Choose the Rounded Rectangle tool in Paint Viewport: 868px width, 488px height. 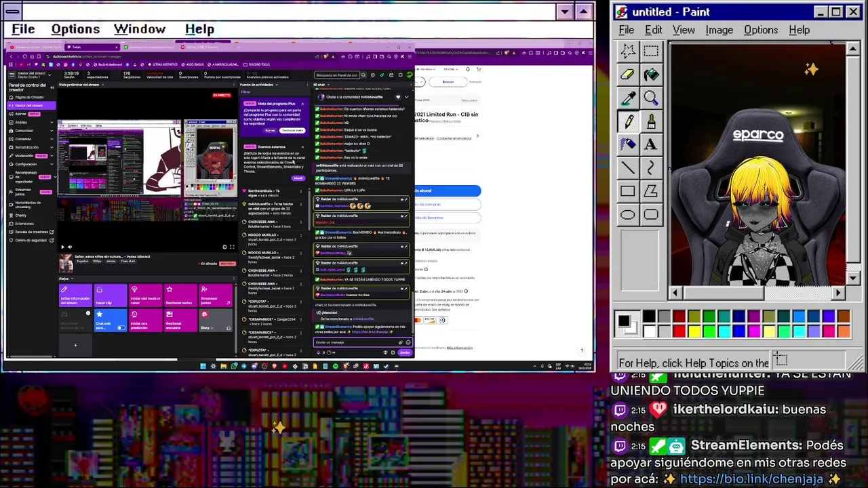pyautogui.click(x=651, y=215)
